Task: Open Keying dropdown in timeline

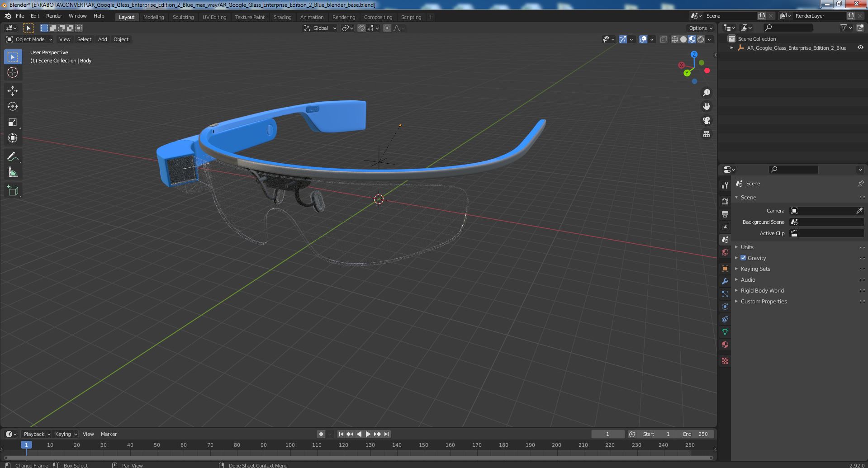Action: (66, 434)
